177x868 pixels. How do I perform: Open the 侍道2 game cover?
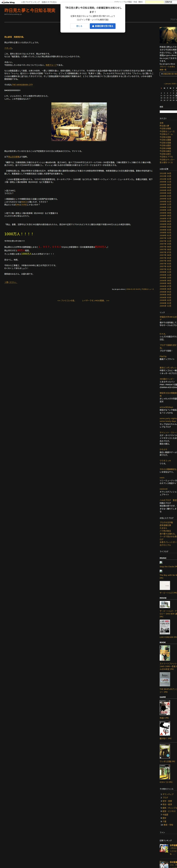(x=165, y=708)
